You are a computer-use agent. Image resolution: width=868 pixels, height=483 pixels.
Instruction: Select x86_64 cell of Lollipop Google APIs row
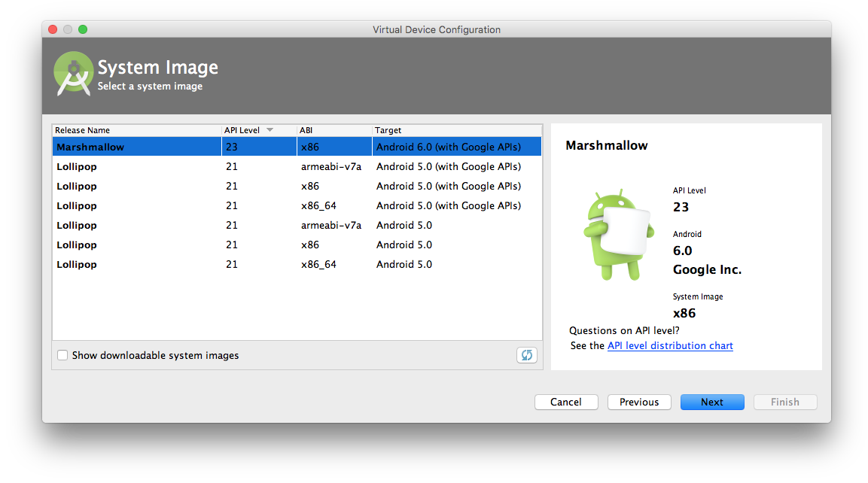pos(334,206)
